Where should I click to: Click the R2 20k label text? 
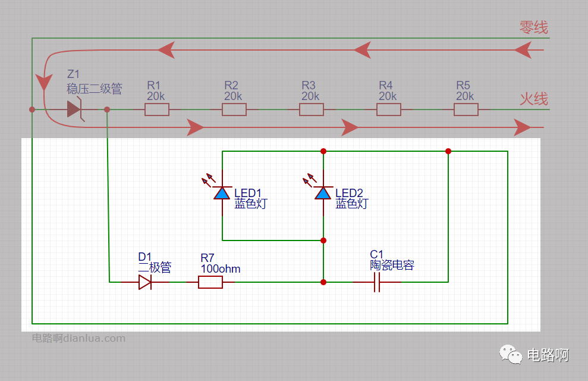[233, 91]
